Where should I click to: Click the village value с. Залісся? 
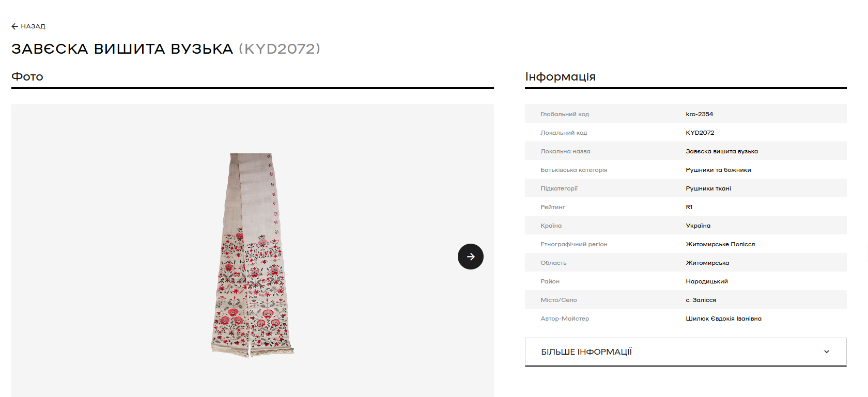[x=701, y=300]
